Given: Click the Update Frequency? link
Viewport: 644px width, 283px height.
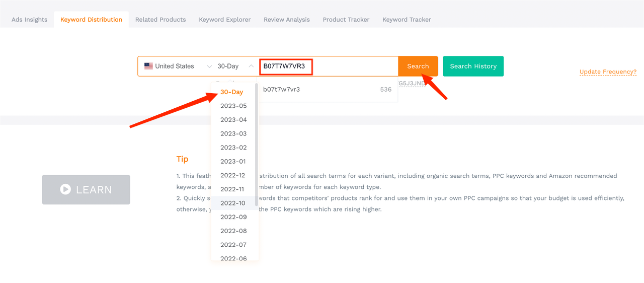Looking at the screenshot, I should tap(608, 72).
